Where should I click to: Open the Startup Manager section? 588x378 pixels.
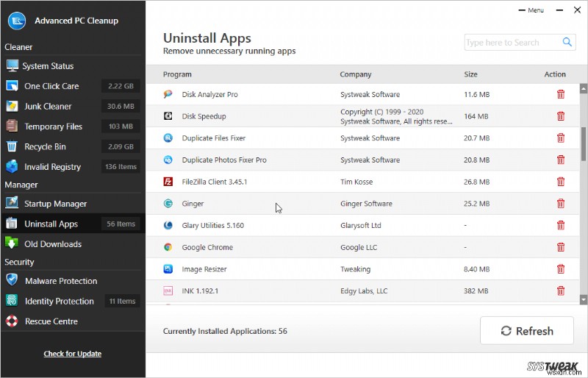tap(55, 204)
